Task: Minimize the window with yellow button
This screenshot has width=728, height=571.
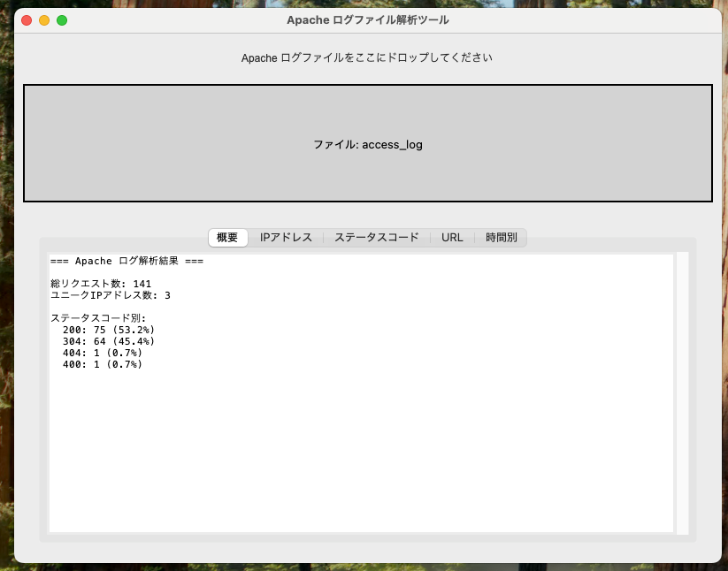Action: [x=44, y=20]
